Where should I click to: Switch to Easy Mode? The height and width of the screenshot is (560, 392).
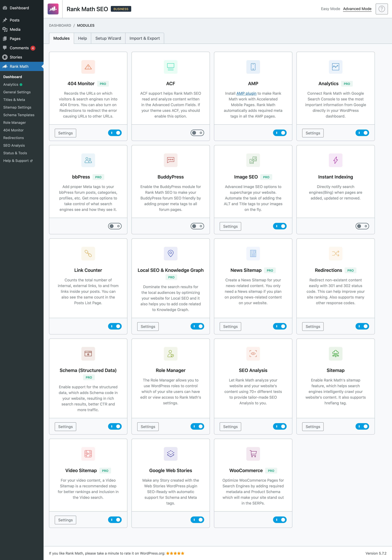point(330,9)
